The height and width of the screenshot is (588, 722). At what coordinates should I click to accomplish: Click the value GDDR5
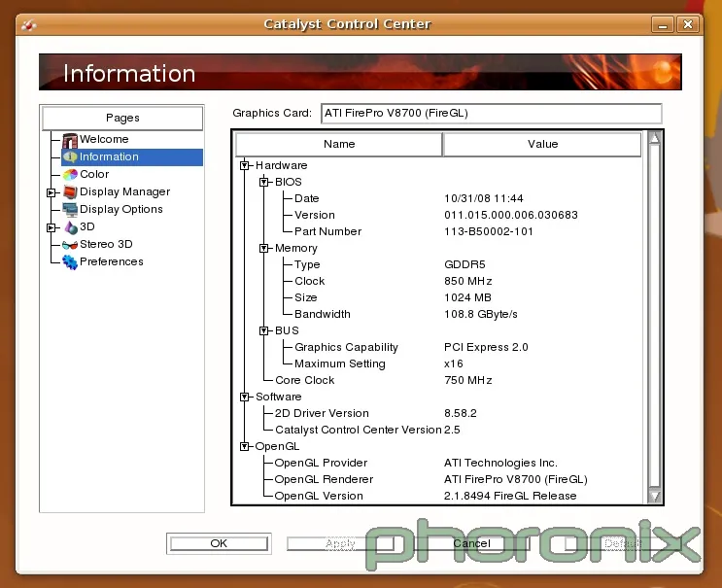pos(464,264)
